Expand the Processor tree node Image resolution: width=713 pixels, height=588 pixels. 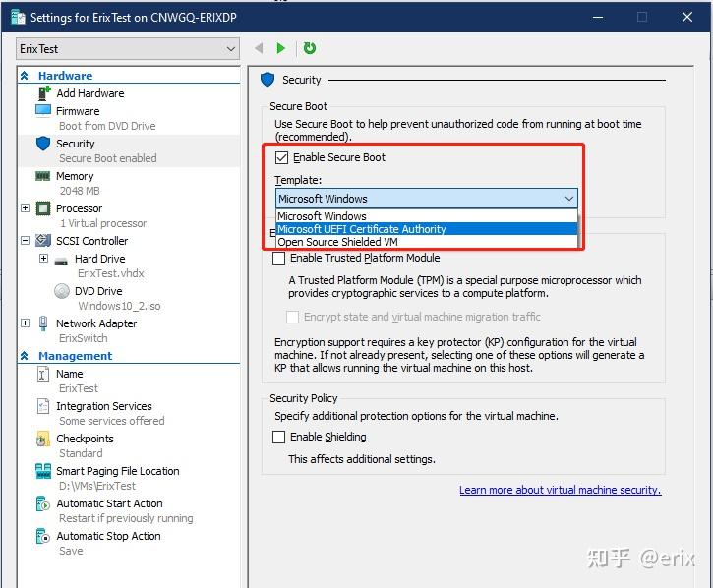click(25, 208)
